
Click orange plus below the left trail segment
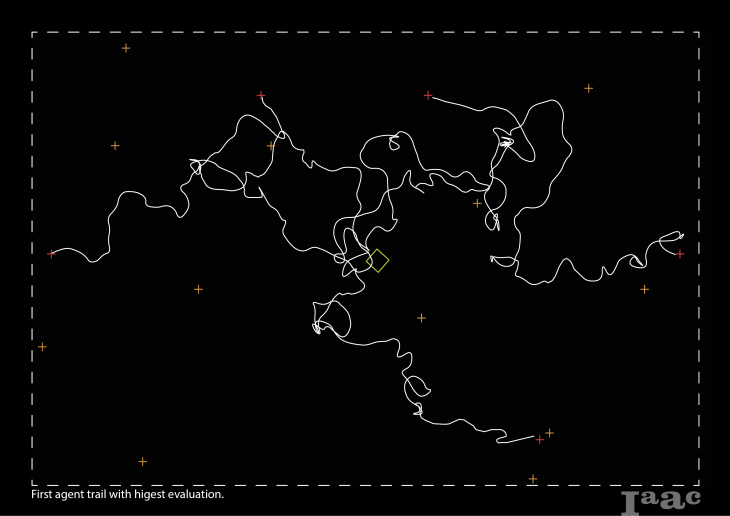198,289
